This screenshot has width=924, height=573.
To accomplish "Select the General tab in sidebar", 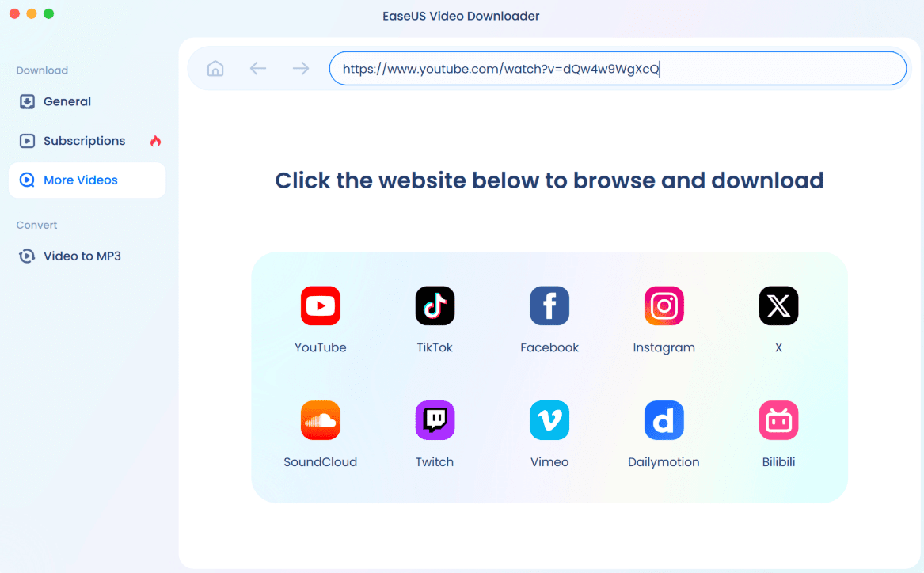I will click(87, 101).
